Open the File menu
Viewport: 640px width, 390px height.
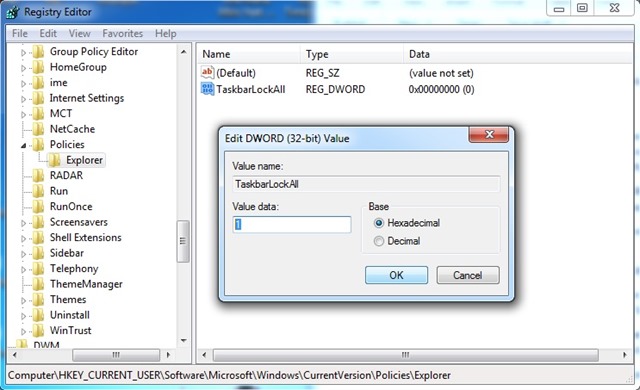[x=20, y=33]
